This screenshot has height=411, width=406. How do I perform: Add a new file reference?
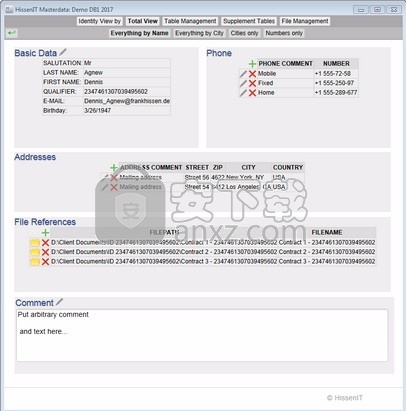45,233
